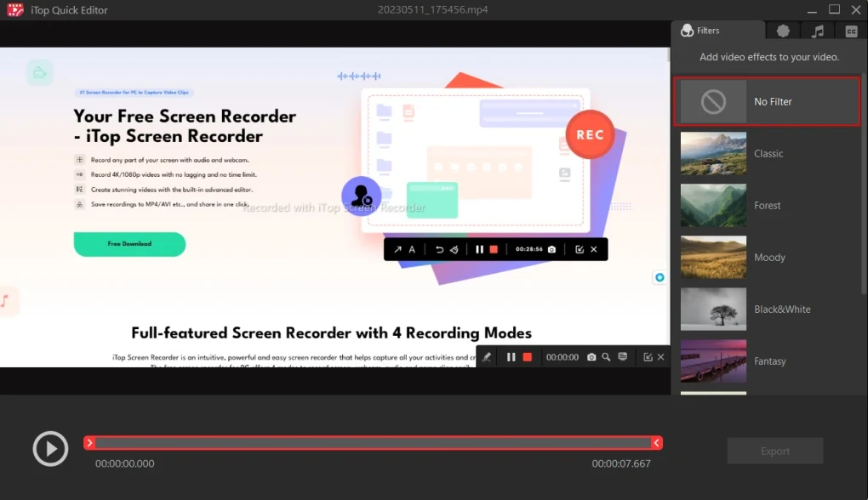Click the timeline progress bar
Viewport: 868px width, 500px height.
[x=374, y=442]
